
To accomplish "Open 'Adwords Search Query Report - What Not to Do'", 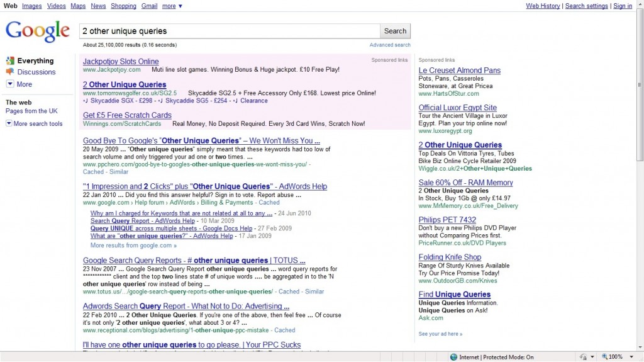I will (186, 307).
